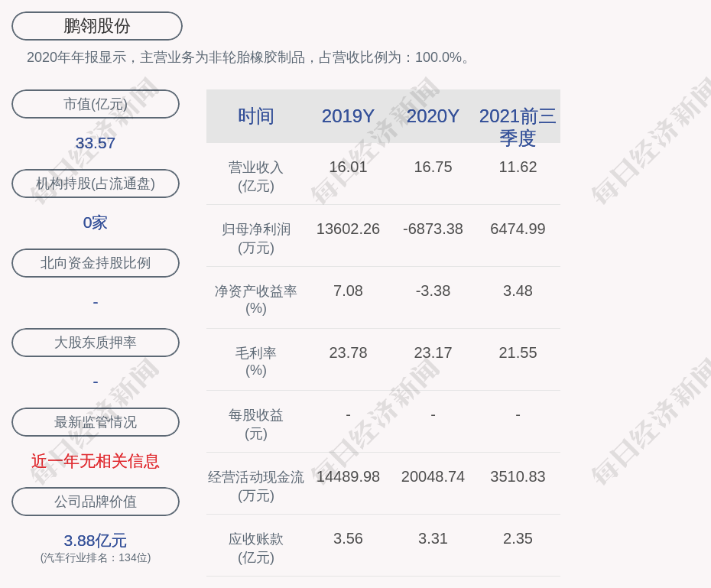711x588 pixels.
Task: Click the red 近一年无相关信息 text
Action: (x=96, y=461)
